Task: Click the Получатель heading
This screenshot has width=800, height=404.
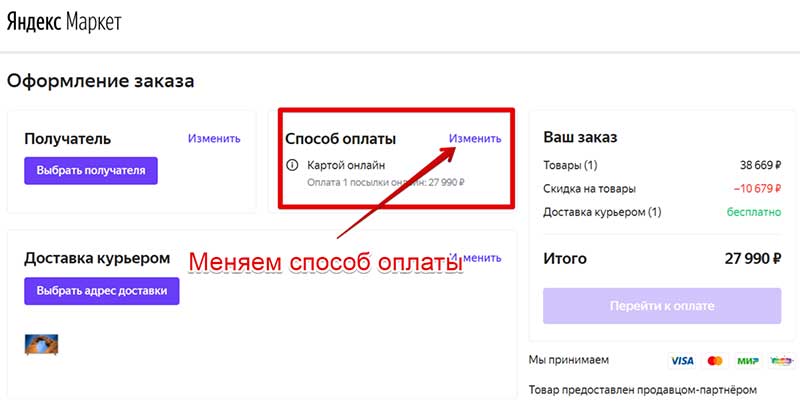Action: [67, 139]
